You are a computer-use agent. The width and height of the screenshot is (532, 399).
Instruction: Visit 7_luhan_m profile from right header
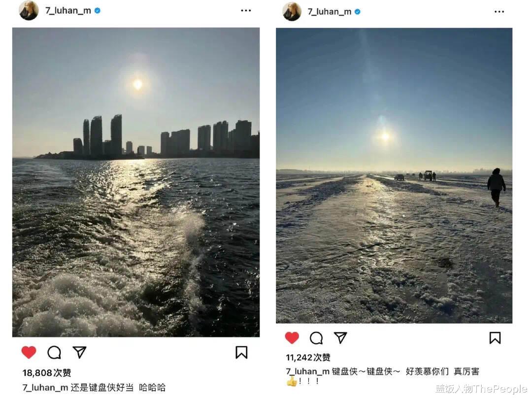(x=330, y=11)
